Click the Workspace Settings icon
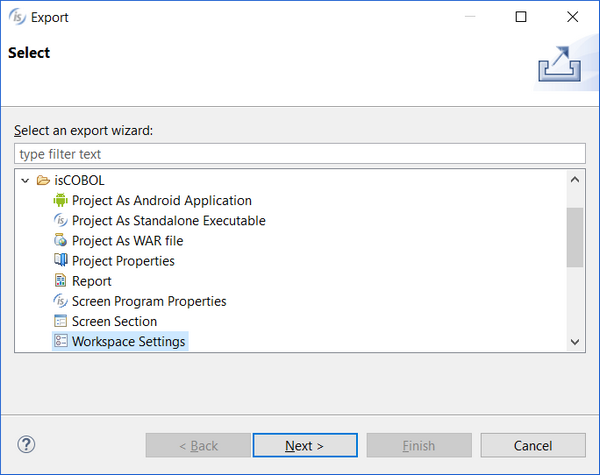Screen dimensions: 600x475 pyautogui.click(x=60, y=341)
